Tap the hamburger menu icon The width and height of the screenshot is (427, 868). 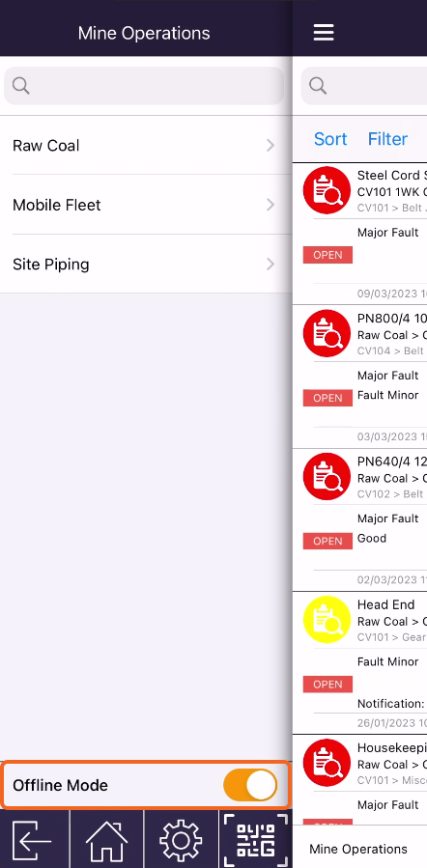[324, 32]
